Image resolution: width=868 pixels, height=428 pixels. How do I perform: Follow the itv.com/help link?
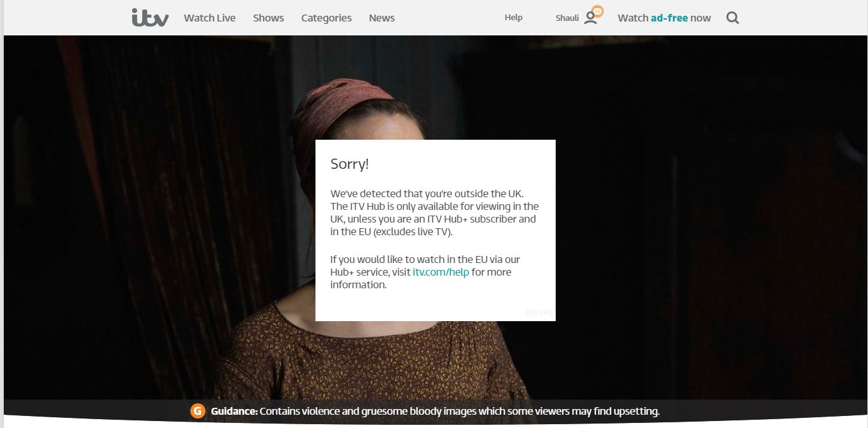pos(441,272)
